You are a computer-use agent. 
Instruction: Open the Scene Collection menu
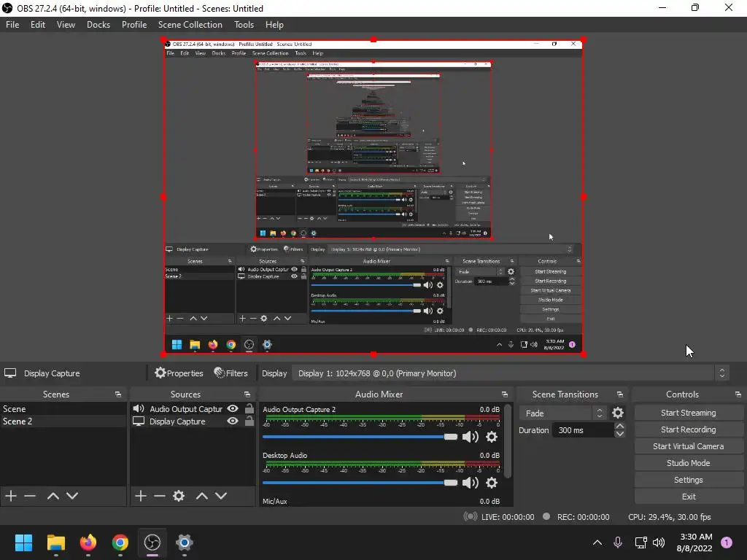[190, 25]
